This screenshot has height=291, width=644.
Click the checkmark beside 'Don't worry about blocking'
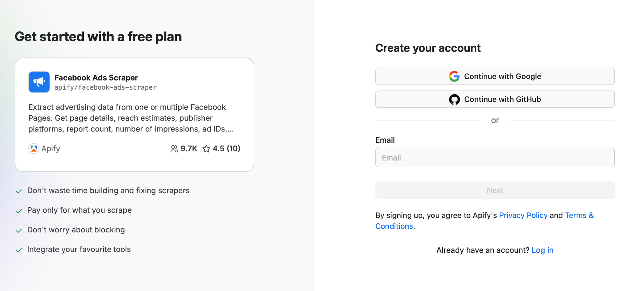tap(19, 230)
